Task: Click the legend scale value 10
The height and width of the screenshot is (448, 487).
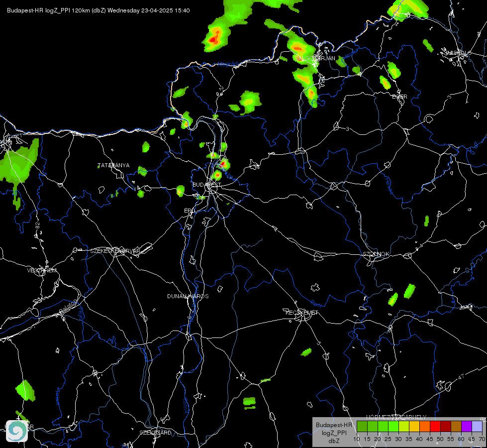Action: [357, 440]
